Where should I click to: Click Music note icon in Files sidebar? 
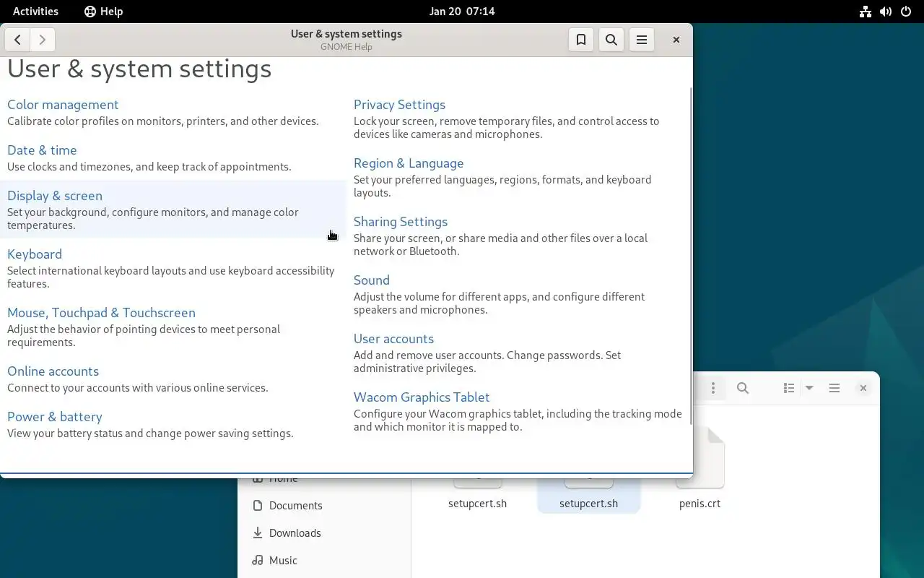click(258, 561)
